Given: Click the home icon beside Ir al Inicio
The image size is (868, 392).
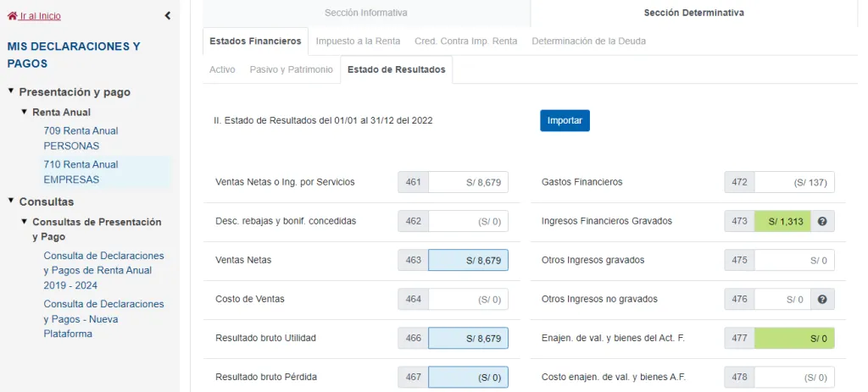Looking at the screenshot, I should coord(12,16).
